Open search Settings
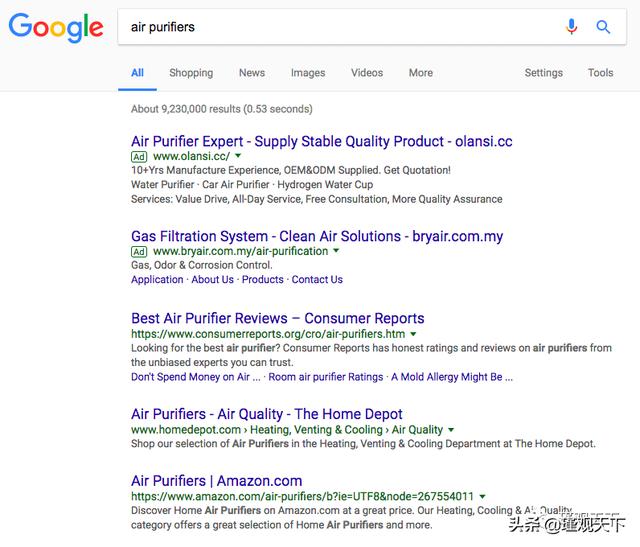This screenshot has width=640, height=547. click(x=544, y=73)
